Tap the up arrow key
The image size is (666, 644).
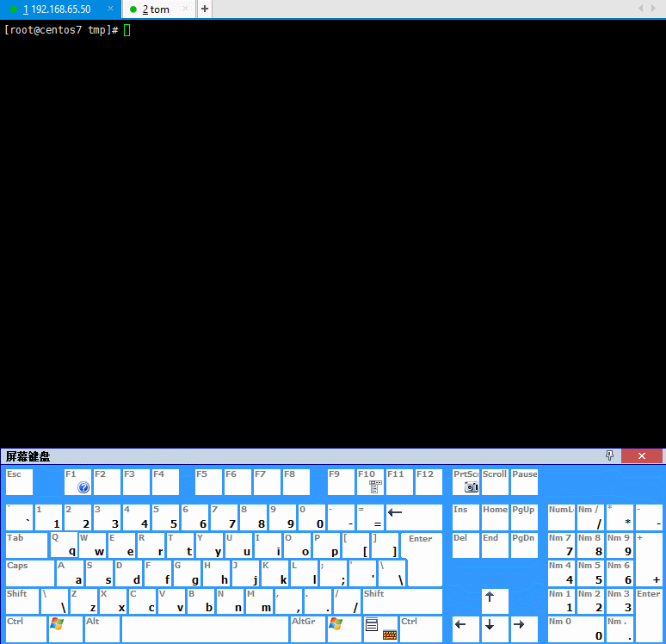tap(495, 601)
